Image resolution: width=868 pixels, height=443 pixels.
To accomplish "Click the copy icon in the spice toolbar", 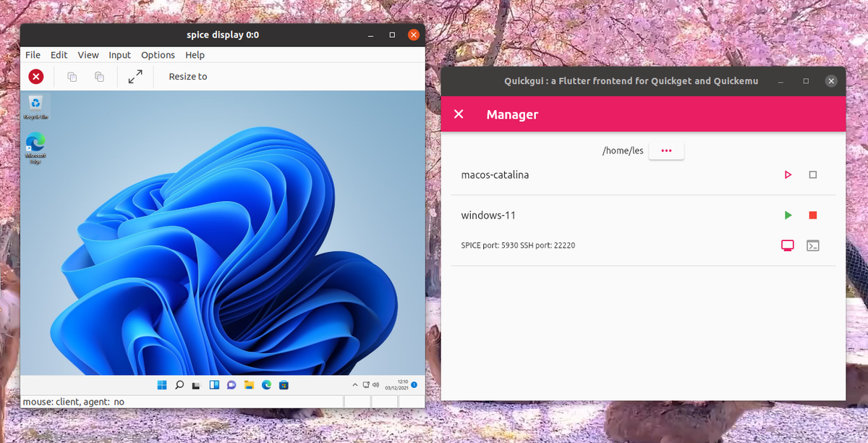I will [72, 76].
